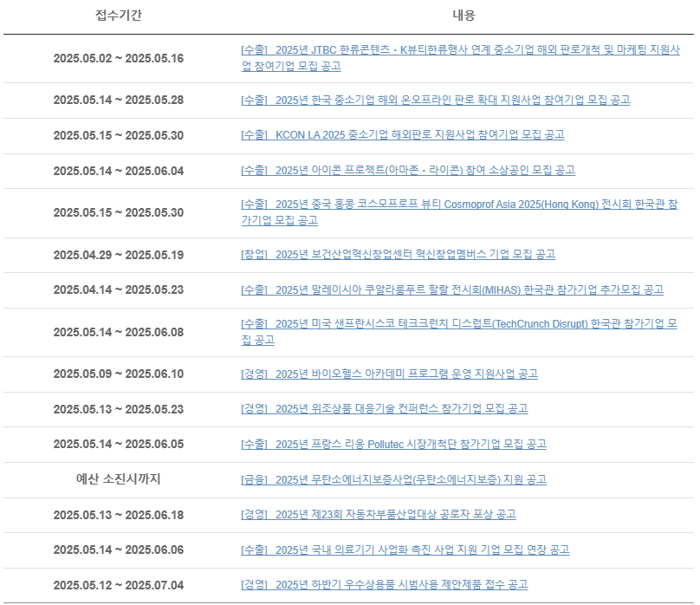700x605 pixels.
Task: Select date range 2025.05.02 ~ 2025.05.16
Action: click(119, 58)
